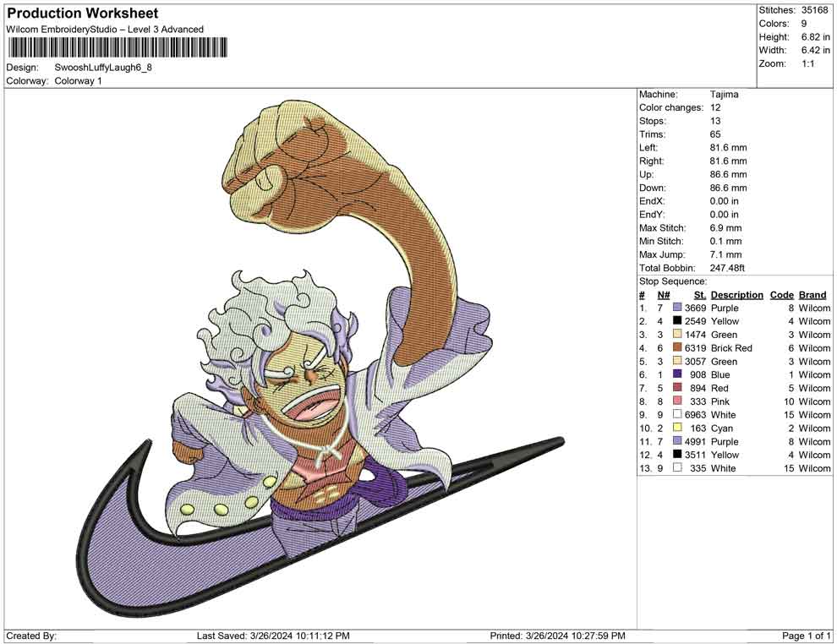Viewport: 837px width, 644px height.
Task: Click the Max Stitch value 6.9 mm
Action: pyautogui.click(x=725, y=228)
